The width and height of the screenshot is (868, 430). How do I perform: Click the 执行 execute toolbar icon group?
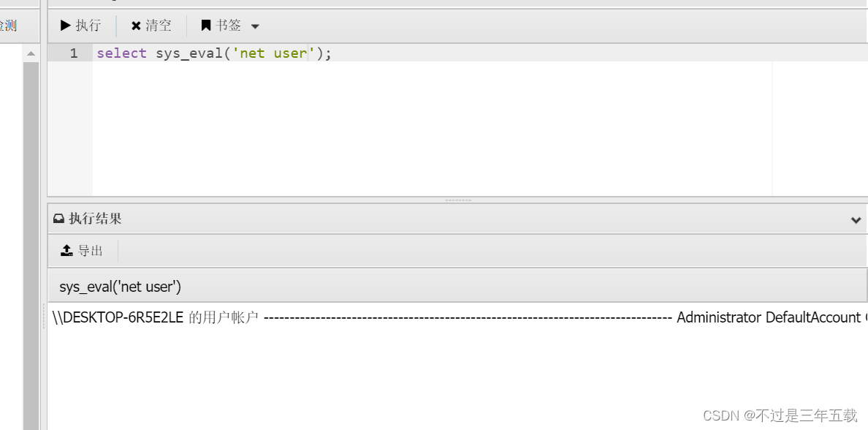coord(80,25)
